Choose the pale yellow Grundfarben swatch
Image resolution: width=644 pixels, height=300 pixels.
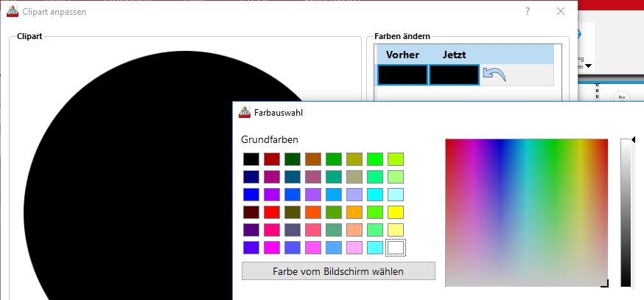pyautogui.click(x=396, y=230)
